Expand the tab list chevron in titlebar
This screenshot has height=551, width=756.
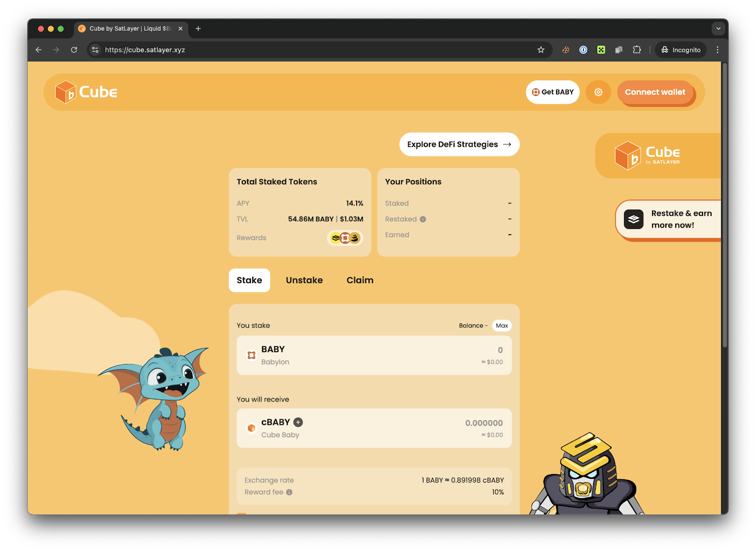click(x=718, y=29)
